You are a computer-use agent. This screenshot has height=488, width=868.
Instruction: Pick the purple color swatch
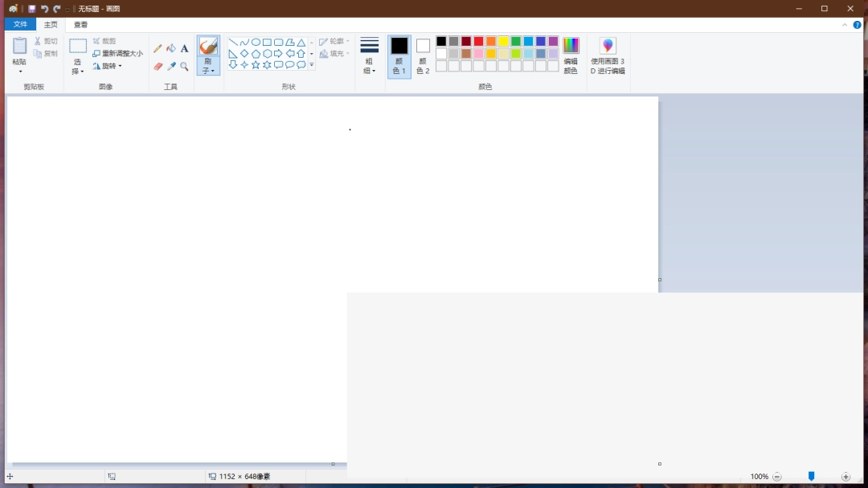[x=553, y=42]
